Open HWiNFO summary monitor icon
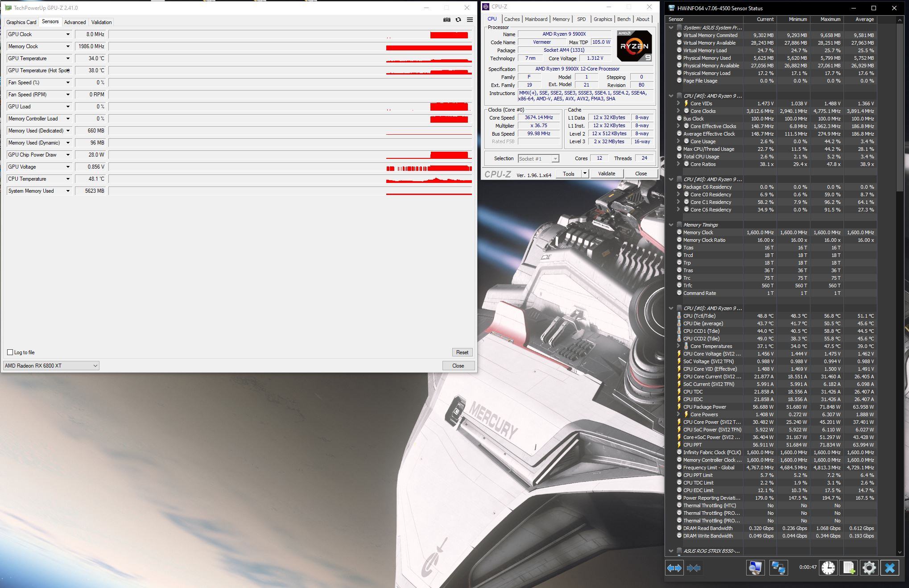The height and width of the screenshot is (588, 909). [755, 568]
